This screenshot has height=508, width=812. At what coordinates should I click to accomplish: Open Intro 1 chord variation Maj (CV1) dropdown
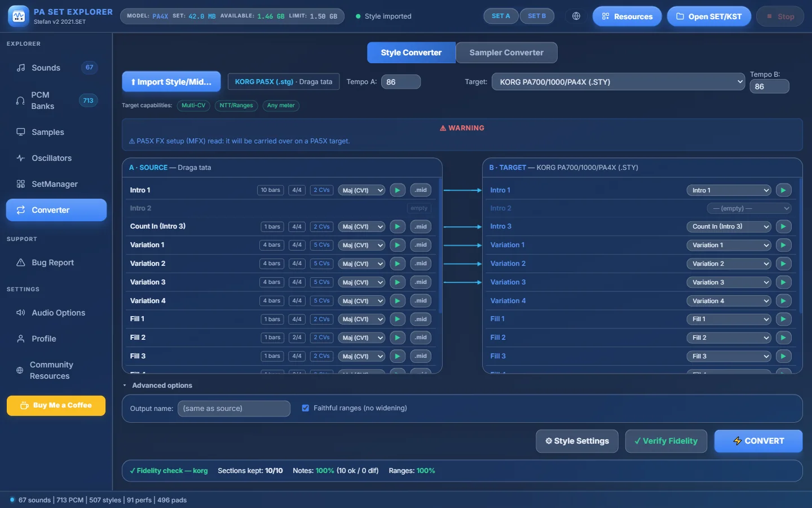click(361, 191)
